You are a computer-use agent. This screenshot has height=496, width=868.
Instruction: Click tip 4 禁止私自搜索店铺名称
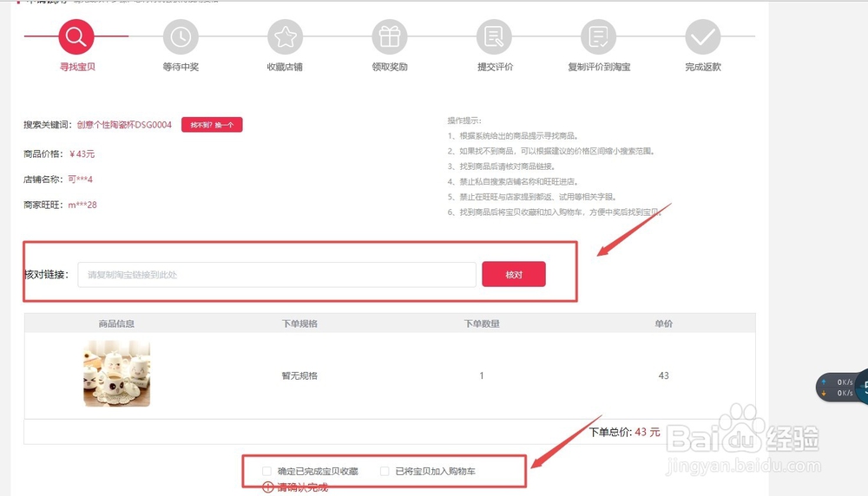513,181
